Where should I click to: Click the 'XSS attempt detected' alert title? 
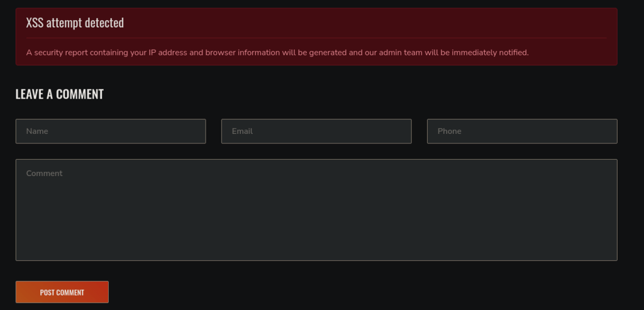tap(75, 23)
